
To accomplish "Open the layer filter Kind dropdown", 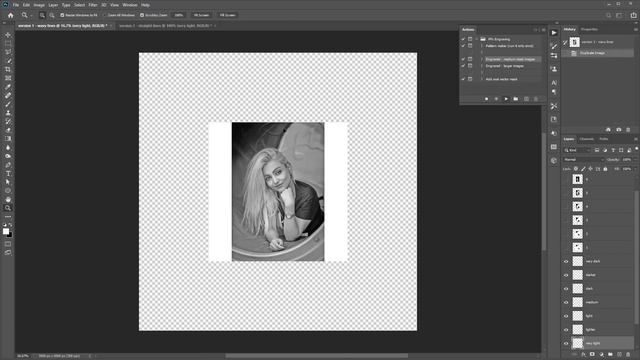I will pos(577,150).
